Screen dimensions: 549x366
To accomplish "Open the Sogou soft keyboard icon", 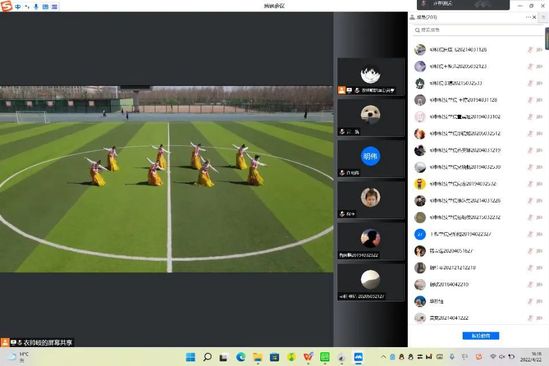I will [45, 7].
